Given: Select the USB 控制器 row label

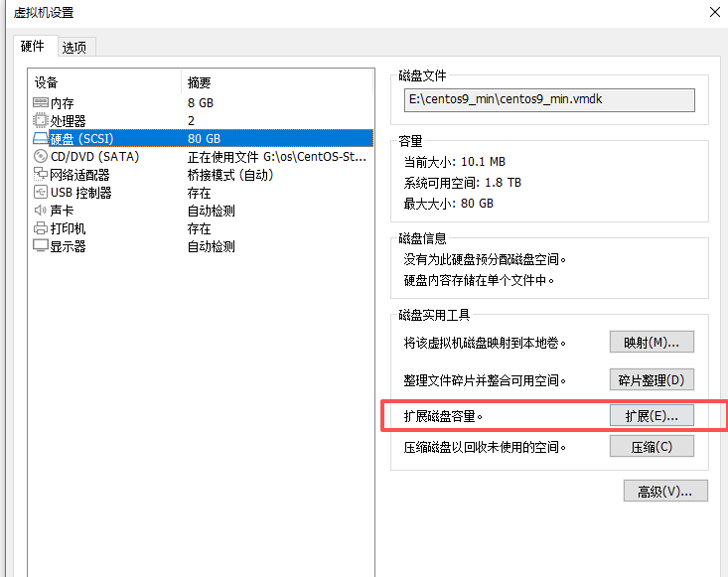Looking at the screenshot, I should pos(80,193).
